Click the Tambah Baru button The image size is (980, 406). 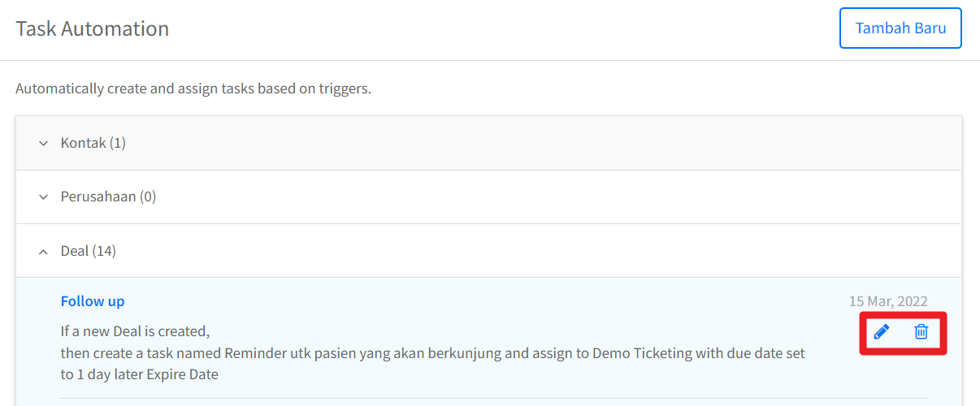click(x=900, y=28)
